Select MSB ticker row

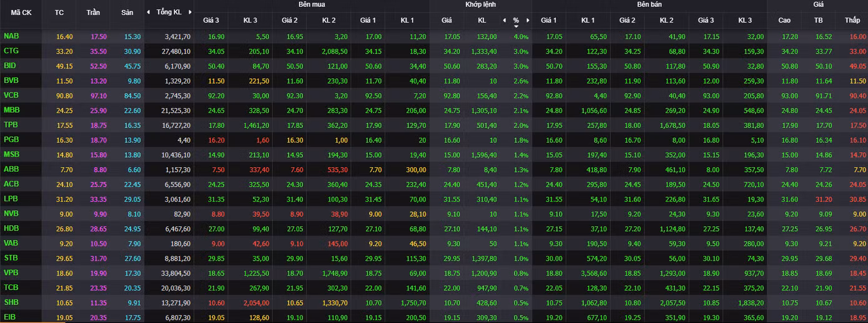point(434,155)
